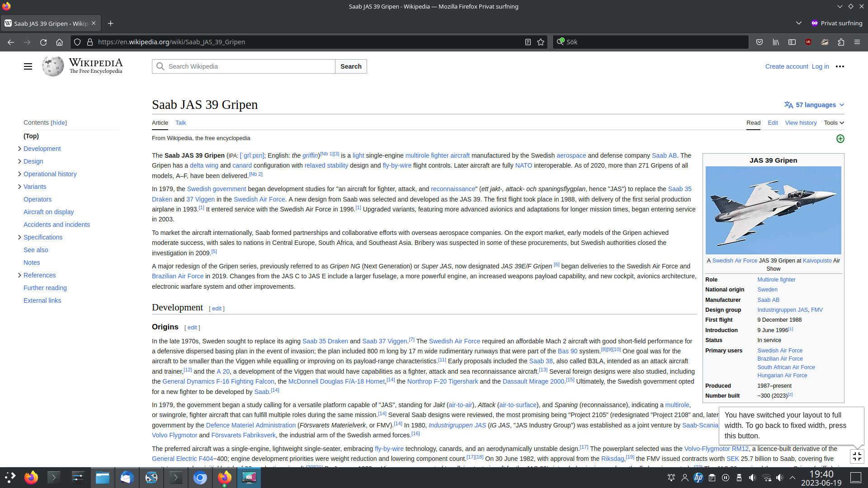Open the Tools dropdown menu
Viewport: 868px width, 488px height.
[x=834, y=123]
